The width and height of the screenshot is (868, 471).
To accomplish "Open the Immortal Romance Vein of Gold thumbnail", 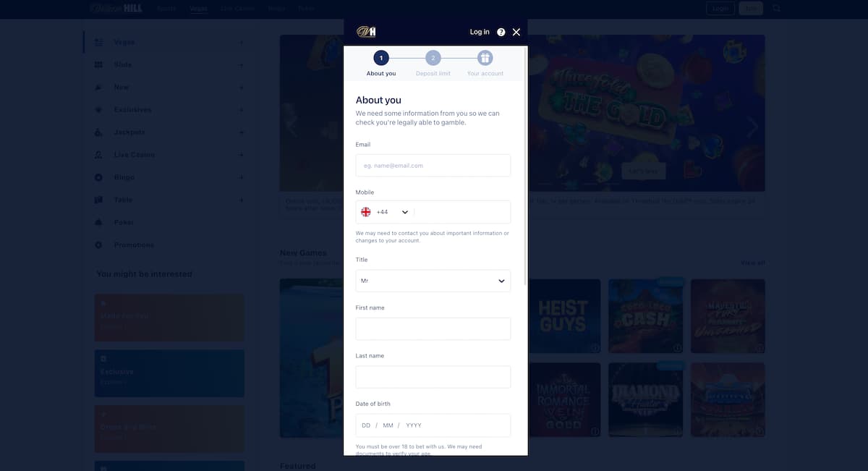I will tap(565, 400).
